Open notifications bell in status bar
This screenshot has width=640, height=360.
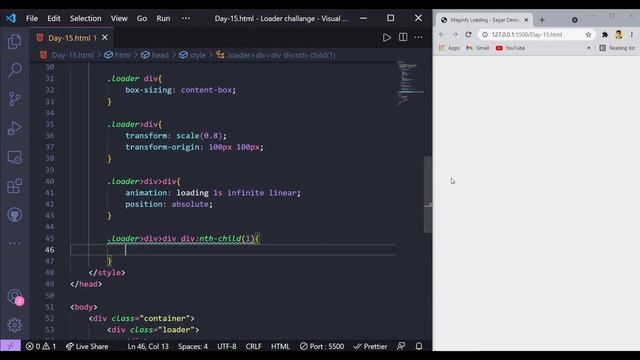click(419, 346)
